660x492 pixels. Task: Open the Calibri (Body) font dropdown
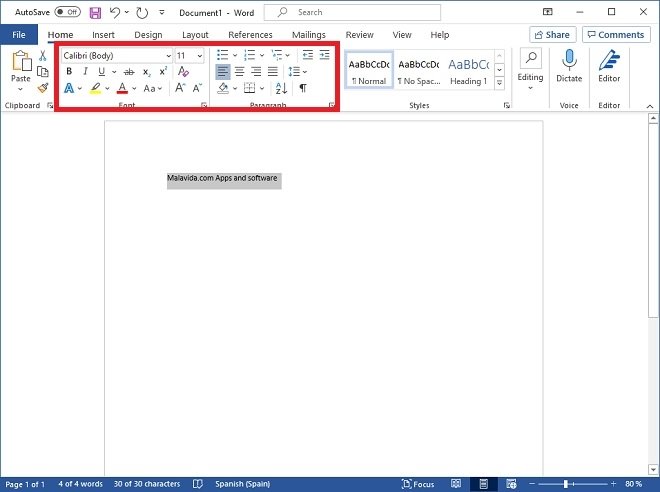coord(168,56)
